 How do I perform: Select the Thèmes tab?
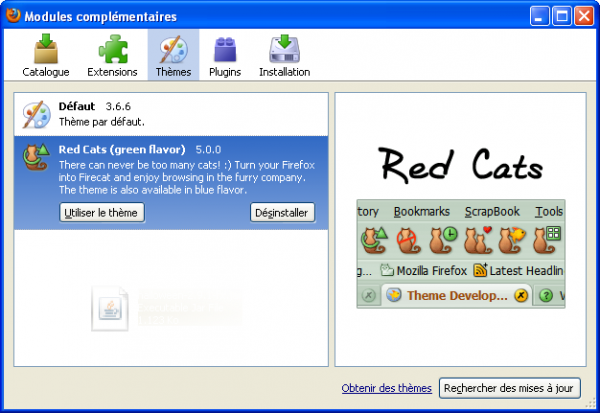point(173,55)
